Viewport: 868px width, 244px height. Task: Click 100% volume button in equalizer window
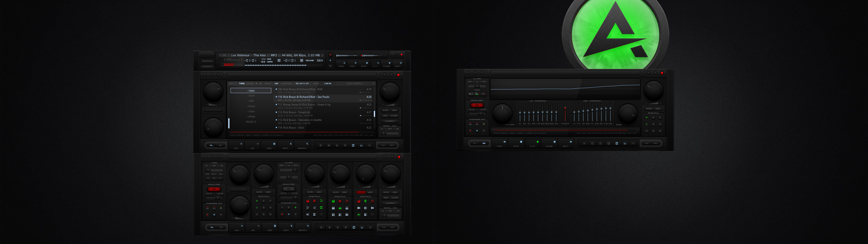coord(658,109)
